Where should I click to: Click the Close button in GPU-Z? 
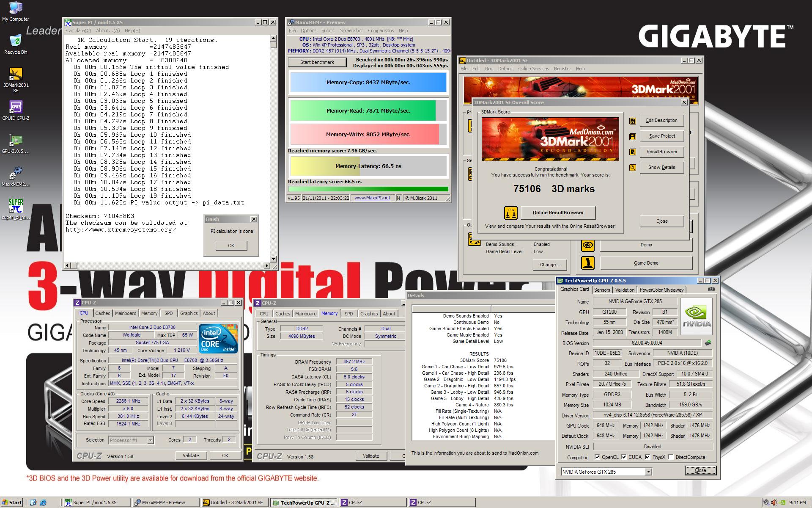click(x=700, y=470)
